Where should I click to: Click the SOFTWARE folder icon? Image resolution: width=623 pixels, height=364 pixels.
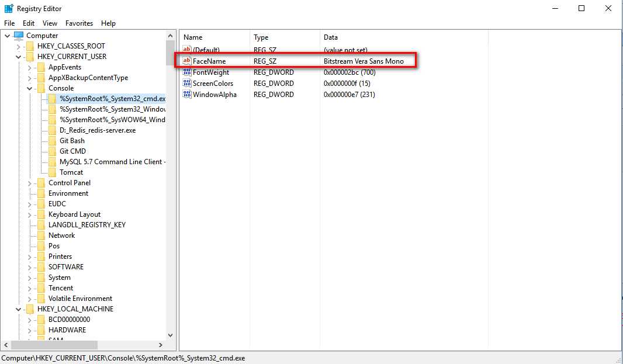41,266
